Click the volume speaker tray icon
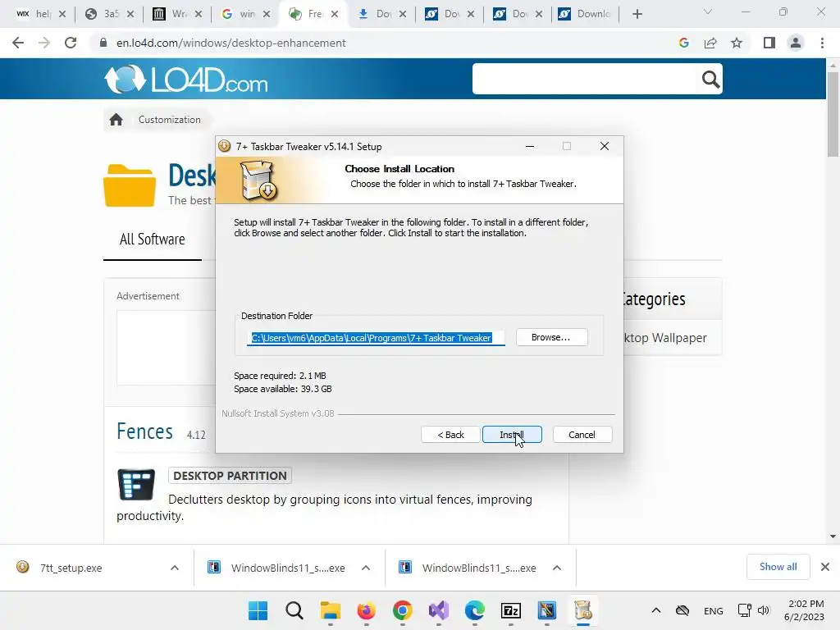 [764, 610]
